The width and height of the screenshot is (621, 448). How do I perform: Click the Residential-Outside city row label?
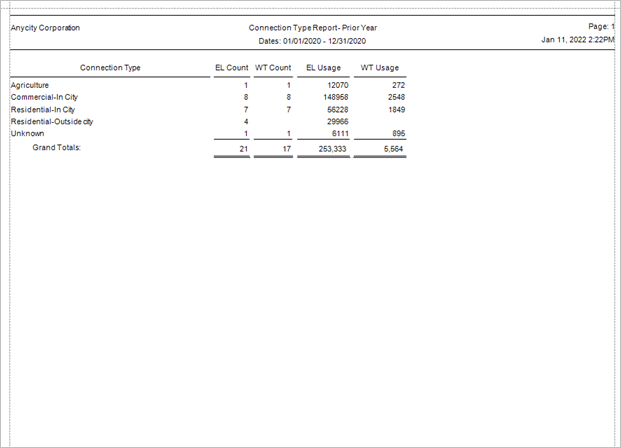52,122
